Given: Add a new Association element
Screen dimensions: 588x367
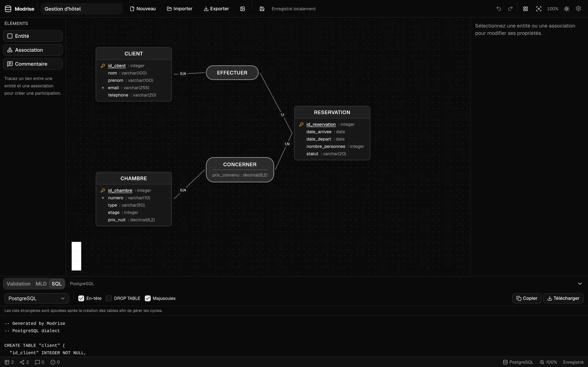Looking at the screenshot, I should click(x=33, y=50).
